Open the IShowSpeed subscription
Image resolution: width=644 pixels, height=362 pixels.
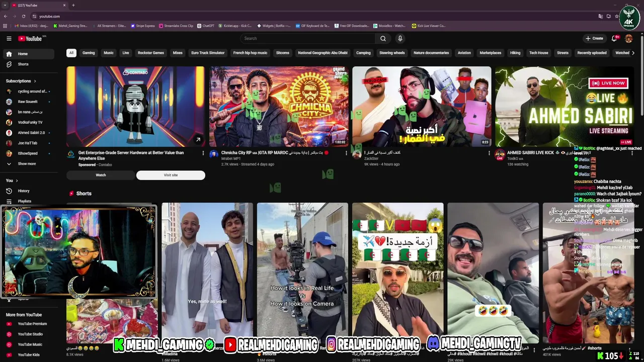(x=28, y=153)
